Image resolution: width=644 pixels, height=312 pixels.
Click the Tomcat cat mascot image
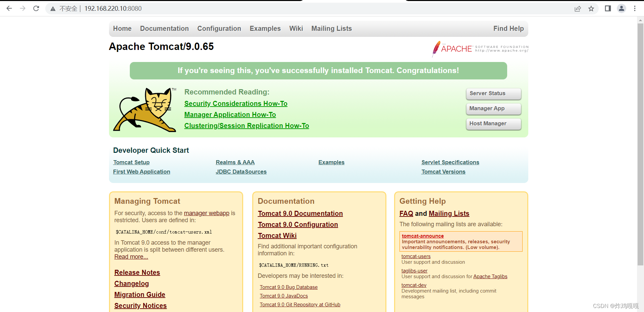pyautogui.click(x=145, y=110)
